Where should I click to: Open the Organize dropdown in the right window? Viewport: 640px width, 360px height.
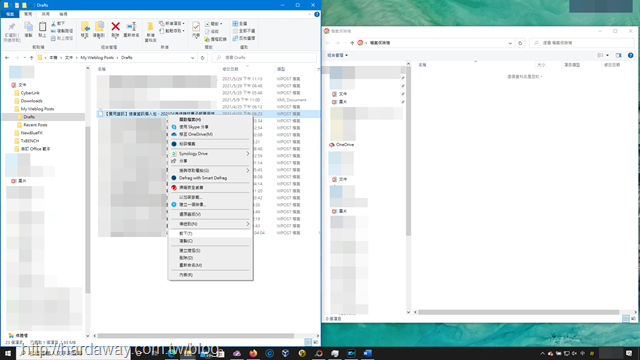point(337,55)
